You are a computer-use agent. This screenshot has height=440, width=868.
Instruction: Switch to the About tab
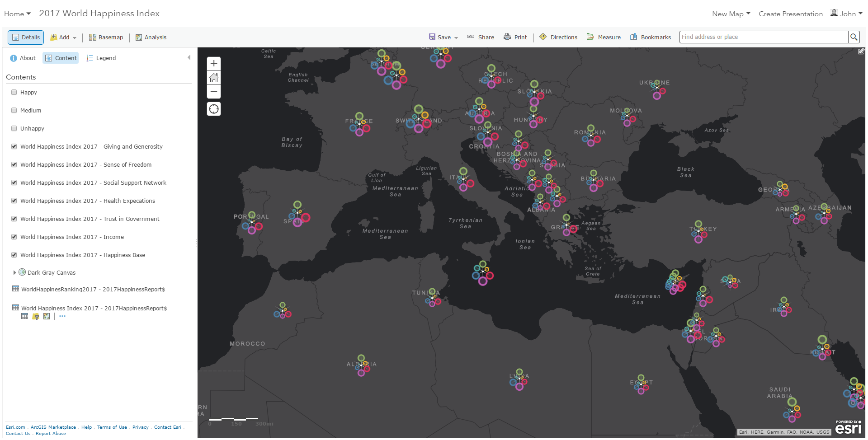click(x=23, y=58)
